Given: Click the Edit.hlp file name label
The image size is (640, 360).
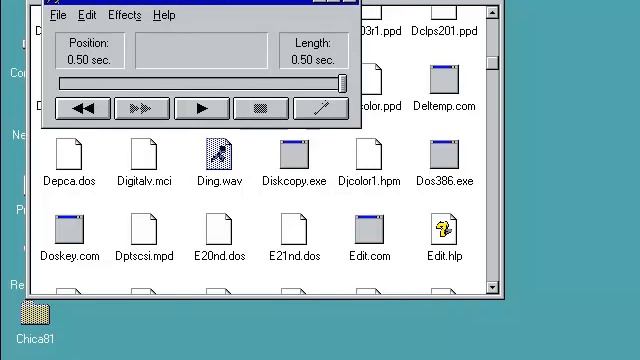Looking at the screenshot, I should tap(444, 256).
